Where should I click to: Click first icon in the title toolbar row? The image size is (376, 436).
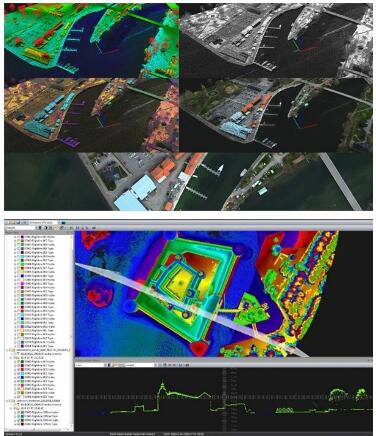pos(8,223)
